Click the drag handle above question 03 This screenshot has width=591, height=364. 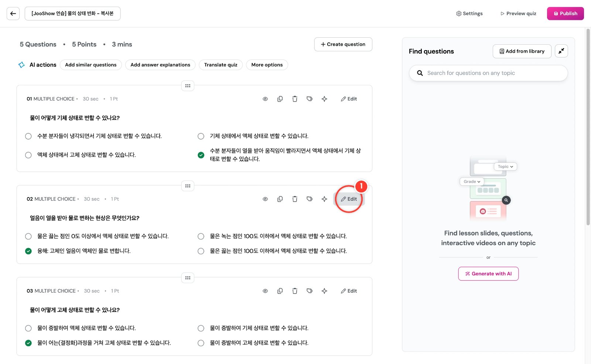click(x=188, y=278)
